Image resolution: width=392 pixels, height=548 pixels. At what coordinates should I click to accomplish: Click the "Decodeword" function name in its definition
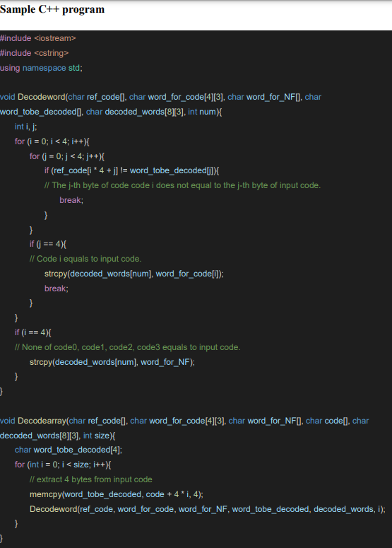[41, 97]
